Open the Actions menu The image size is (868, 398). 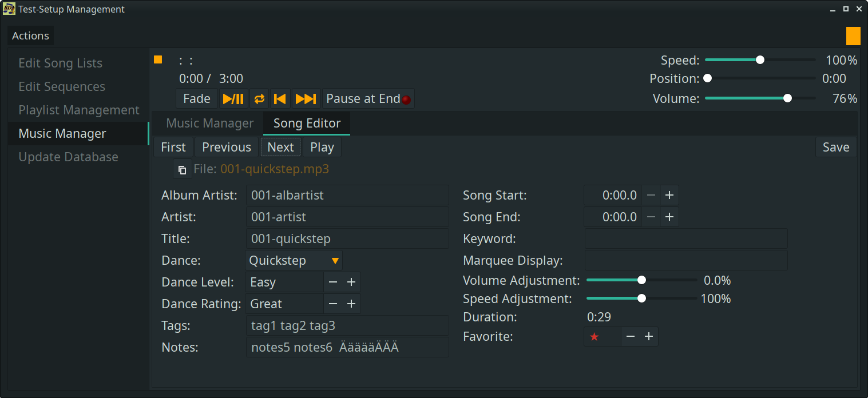[x=31, y=36]
